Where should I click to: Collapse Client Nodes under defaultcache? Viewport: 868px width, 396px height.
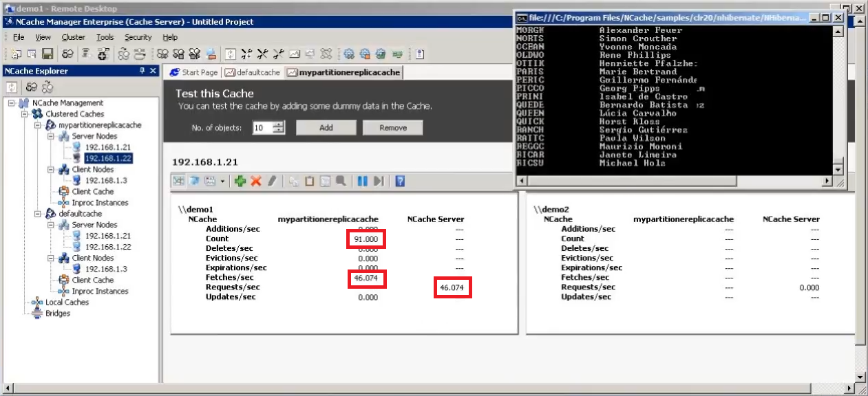[50, 258]
